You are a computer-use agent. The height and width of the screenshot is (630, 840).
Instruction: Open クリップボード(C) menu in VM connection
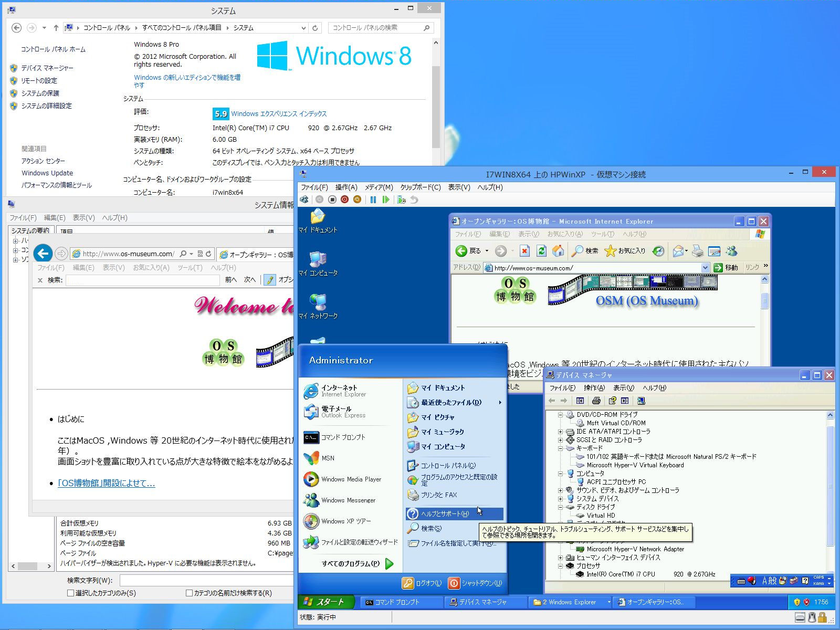pos(421,187)
